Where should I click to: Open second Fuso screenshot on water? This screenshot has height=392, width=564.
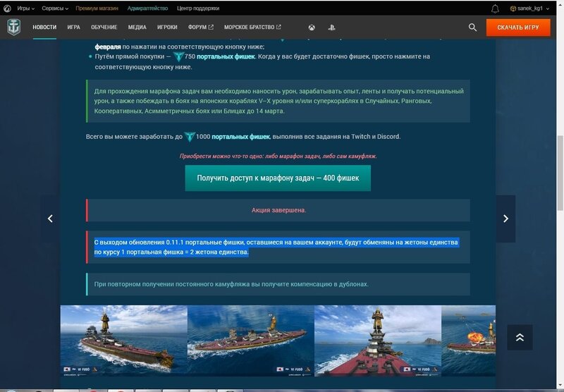[251, 341]
